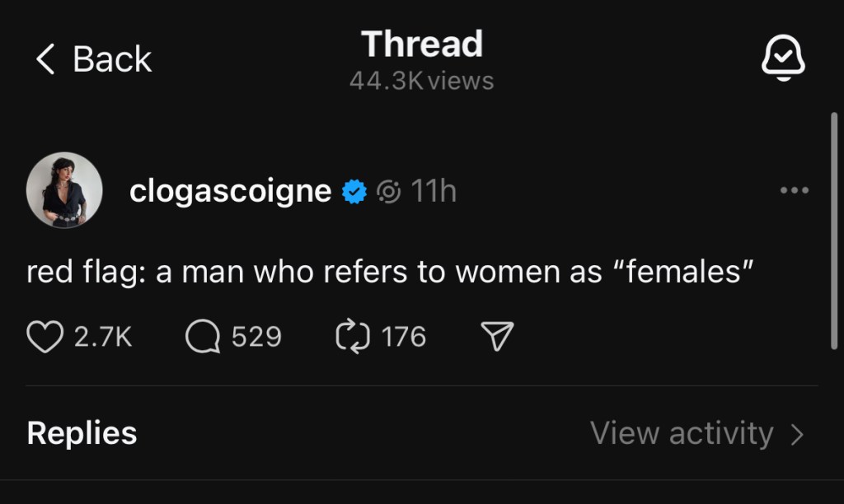Click the 11h post timestamp
844x504 pixels.
click(x=433, y=191)
